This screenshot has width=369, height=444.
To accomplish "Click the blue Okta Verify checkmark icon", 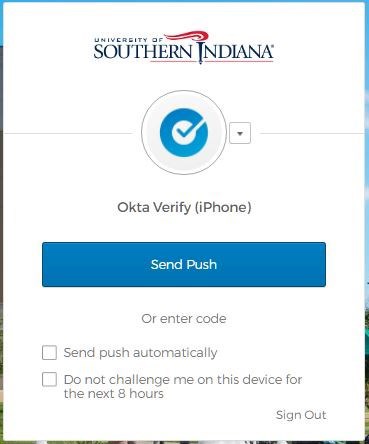I will point(184,132).
